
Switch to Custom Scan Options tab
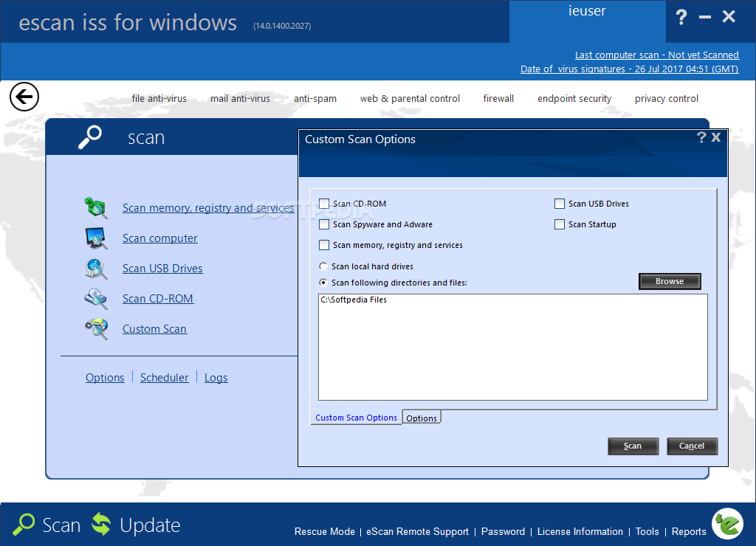(356, 418)
